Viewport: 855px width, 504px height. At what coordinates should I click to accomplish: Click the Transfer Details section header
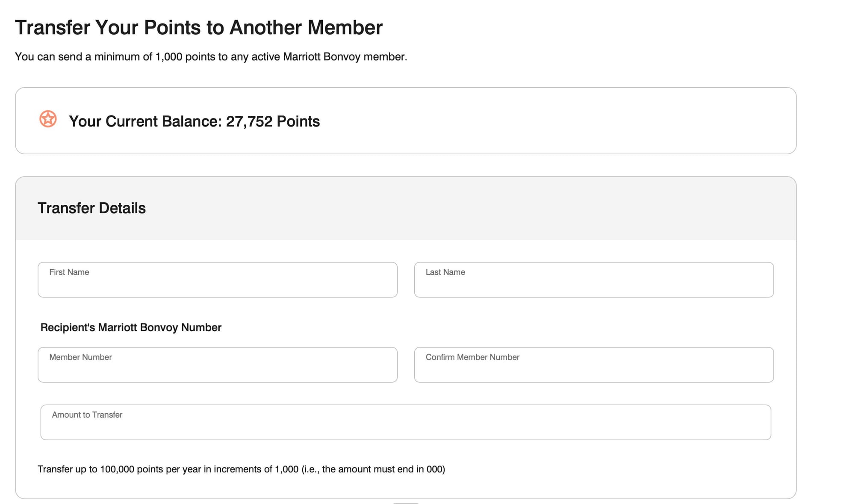[x=92, y=208]
